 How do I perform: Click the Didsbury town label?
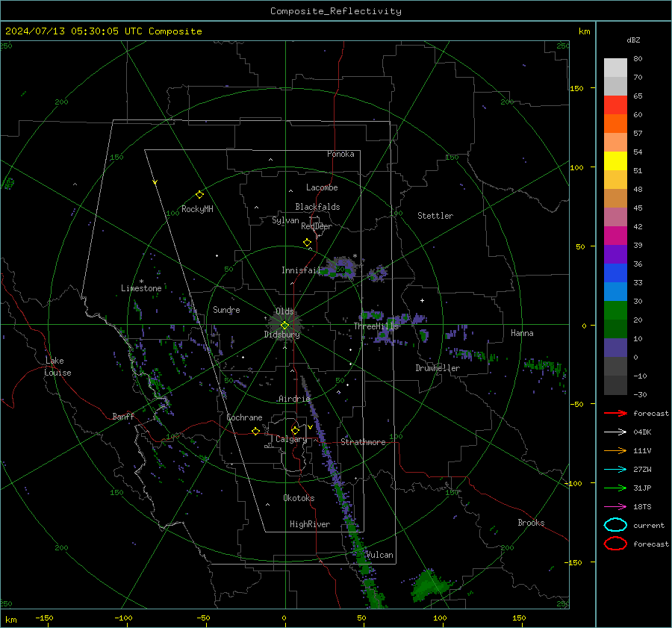pos(281,335)
